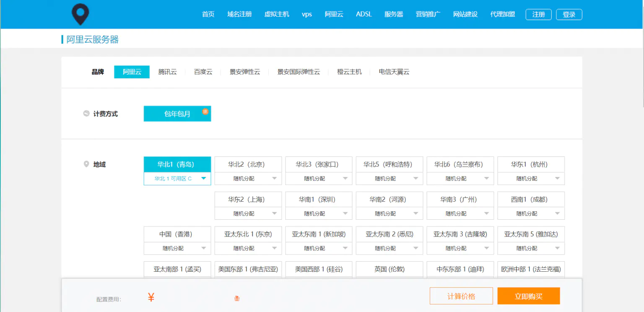
Task: Select region 华北3（张家口）
Action: pyautogui.click(x=319, y=164)
